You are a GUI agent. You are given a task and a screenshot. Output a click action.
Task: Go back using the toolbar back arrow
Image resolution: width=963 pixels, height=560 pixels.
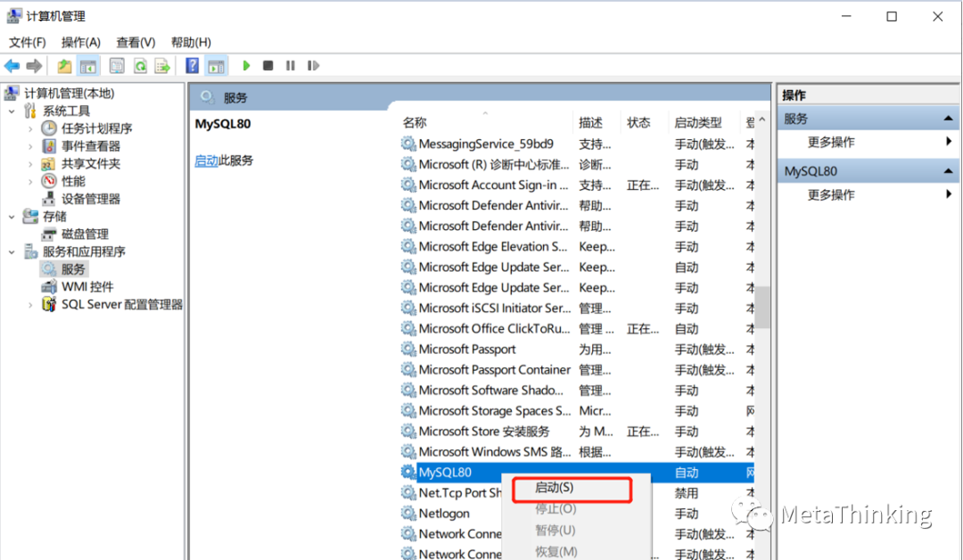(x=12, y=66)
